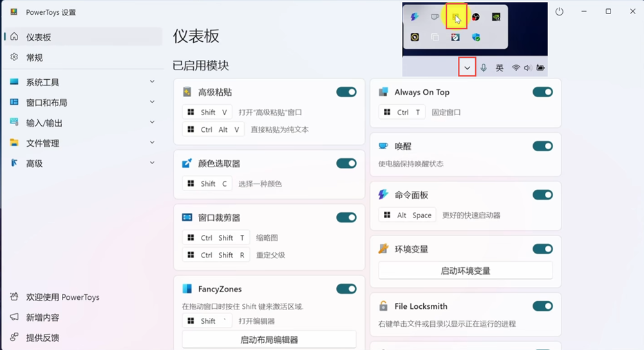Click the Command Palette tray icon
Screen dimensions: 644x350
414,17
